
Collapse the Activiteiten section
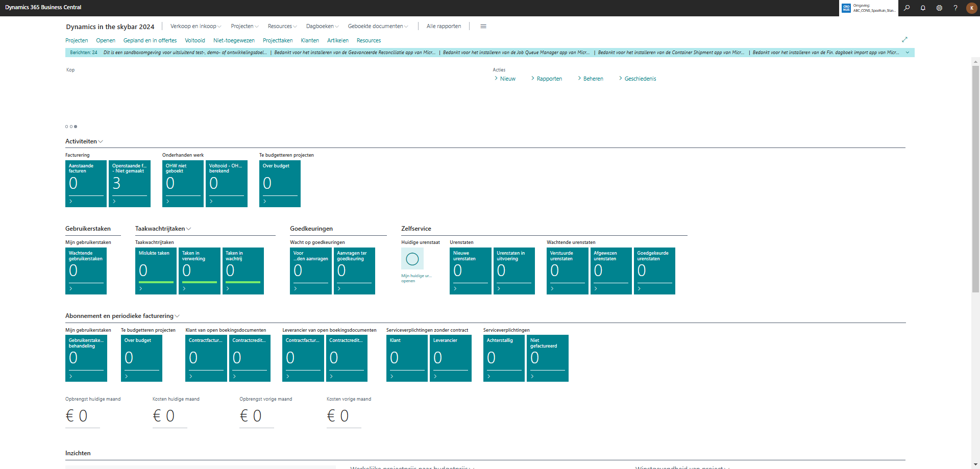click(x=84, y=141)
